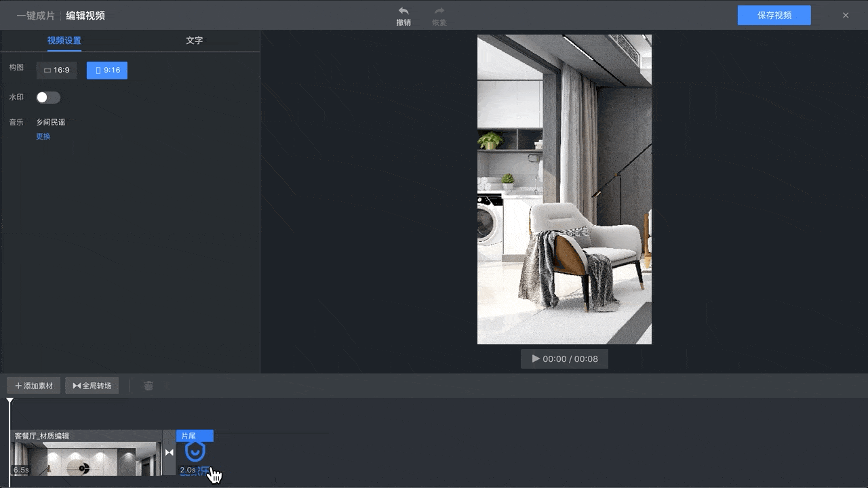The height and width of the screenshot is (488, 868).
Task: Click 更换 to change the music
Action: tap(43, 136)
